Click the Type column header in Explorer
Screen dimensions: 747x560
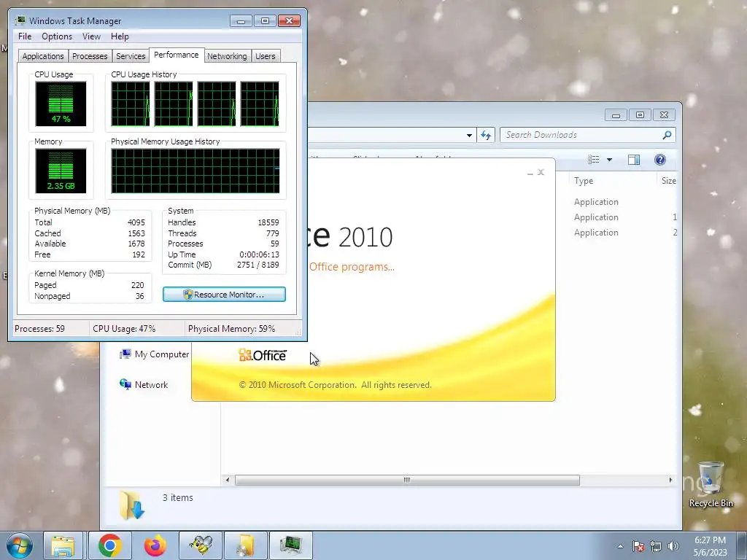click(x=584, y=181)
